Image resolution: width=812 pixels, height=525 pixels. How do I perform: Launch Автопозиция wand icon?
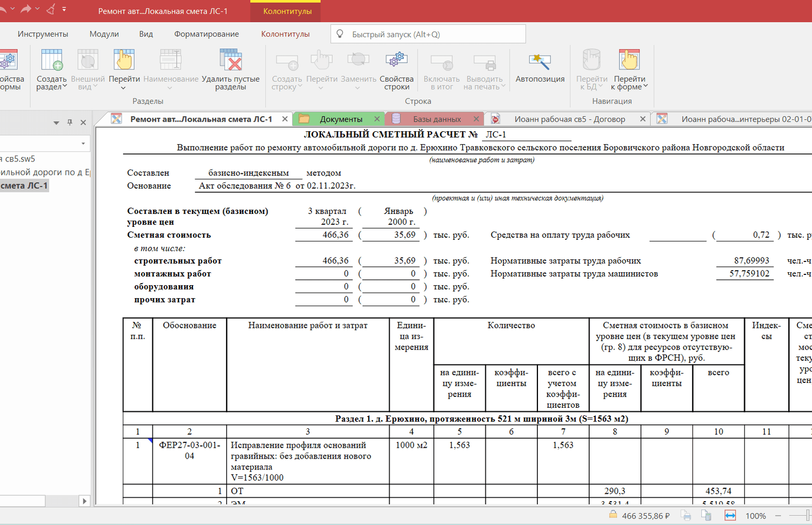(x=540, y=61)
